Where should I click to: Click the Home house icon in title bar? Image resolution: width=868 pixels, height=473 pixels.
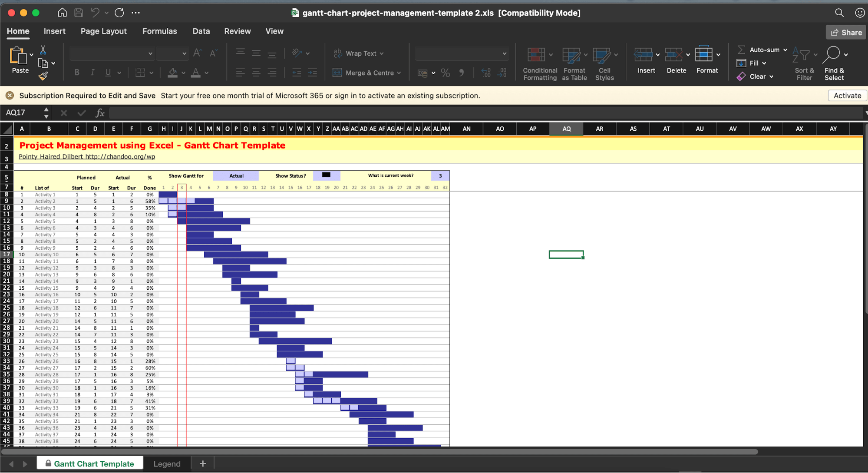62,13
